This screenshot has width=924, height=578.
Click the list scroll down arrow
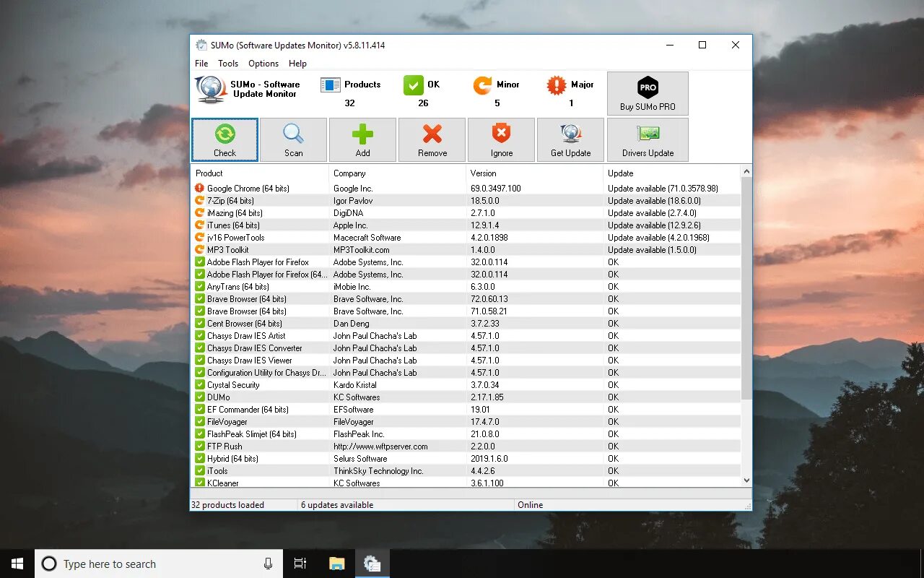[x=746, y=480]
